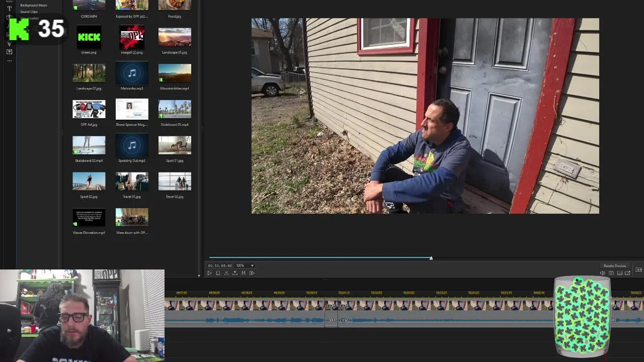Click the 16:9 aspect ratio button

(638, 269)
